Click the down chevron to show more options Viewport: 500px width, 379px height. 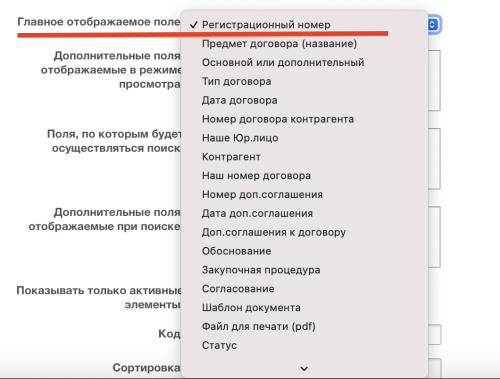(304, 369)
